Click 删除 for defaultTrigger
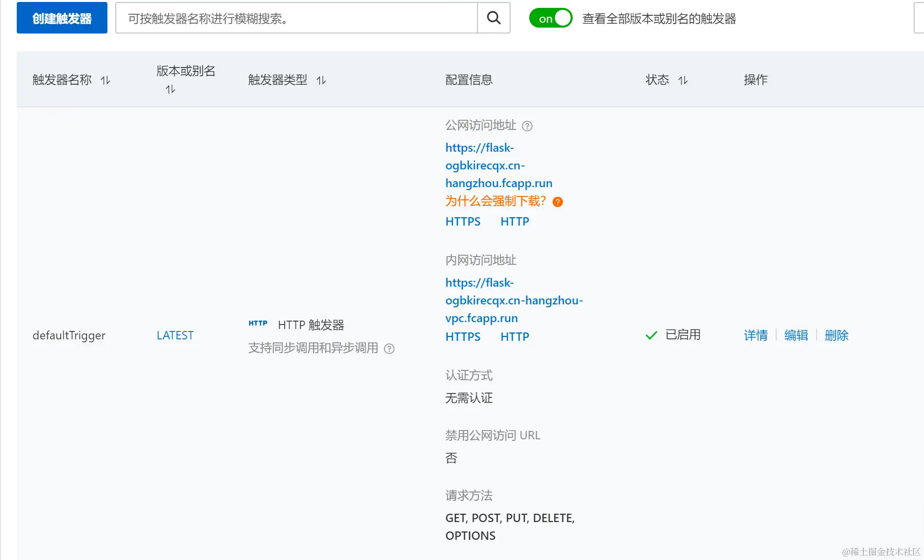Viewport: 924px width, 560px height. coord(836,335)
